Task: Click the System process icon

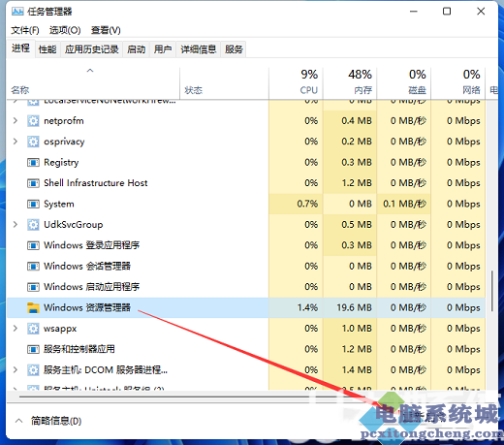Action: 33,204
